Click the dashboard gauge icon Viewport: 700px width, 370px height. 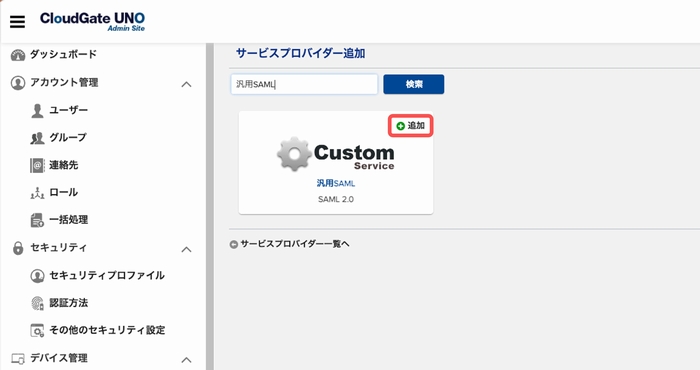pyautogui.click(x=18, y=55)
